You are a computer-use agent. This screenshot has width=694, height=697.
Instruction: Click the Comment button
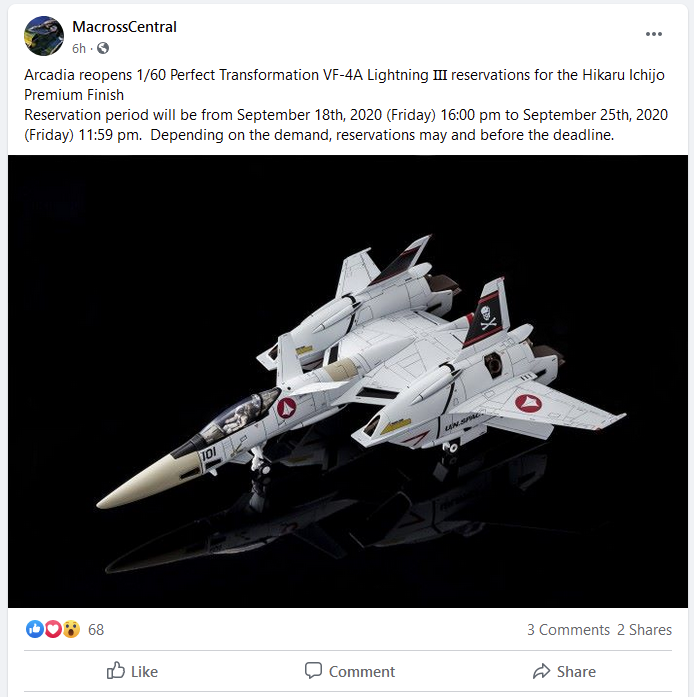click(x=349, y=671)
